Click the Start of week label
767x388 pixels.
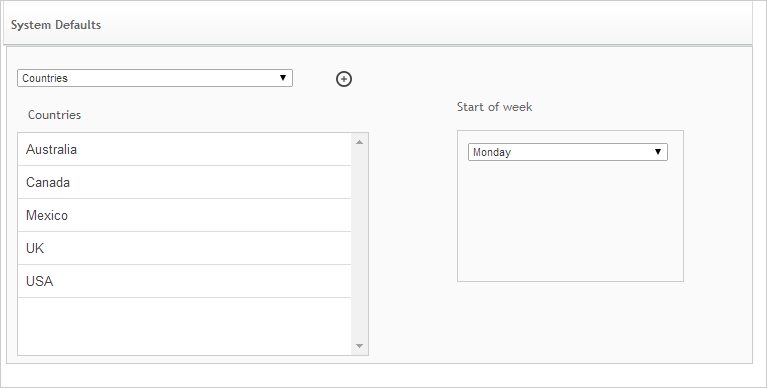(494, 107)
